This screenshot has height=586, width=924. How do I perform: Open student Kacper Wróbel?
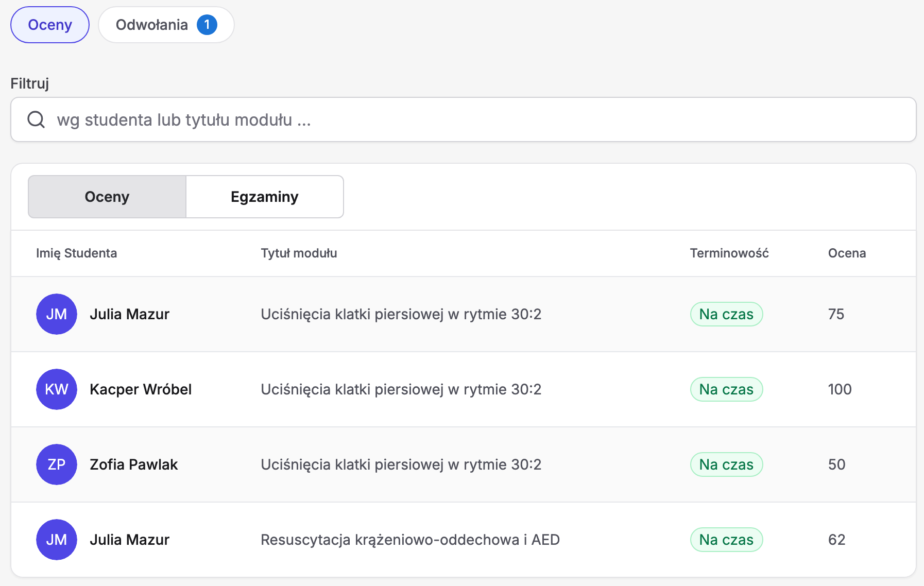[x=141, y=389]
